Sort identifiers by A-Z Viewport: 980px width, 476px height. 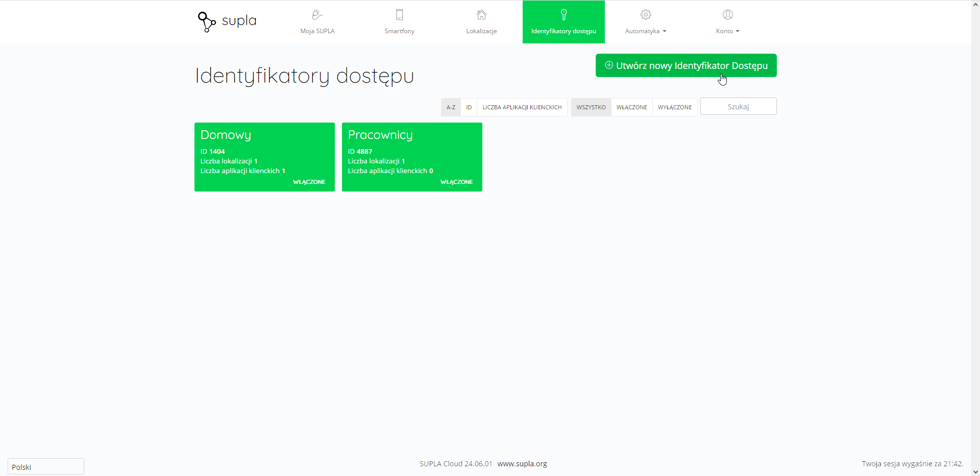[451, 107]
